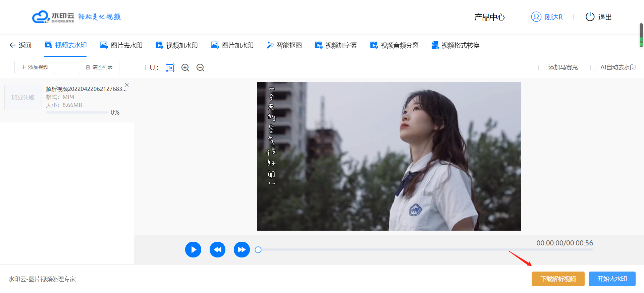The width and height of the screenshot is (644, 293).
Task: Enable the AI自动去水印 checkbox
Action: coord(593,68)
